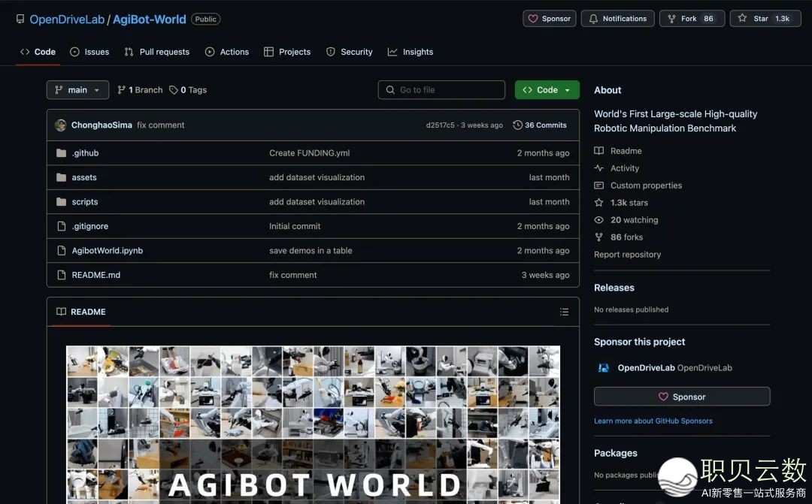Click the README.md file icon
The height and width of the screenshot is (504, 812).
[x=62, y=276]
